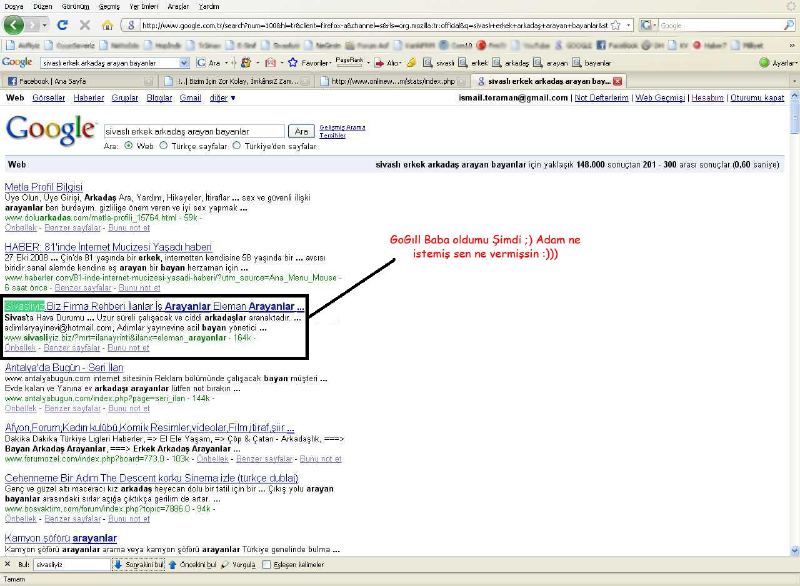Enable the Eşleşen kelimeler checkbox
The image size is (800, 586).
pos(266,565)
